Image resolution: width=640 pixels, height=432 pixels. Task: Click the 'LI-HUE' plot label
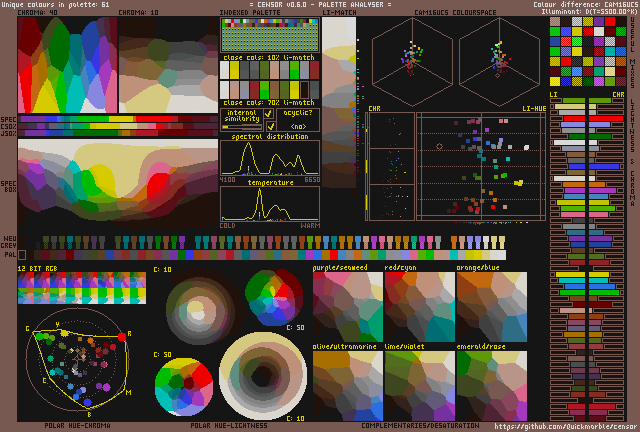(x=534, y=109)
